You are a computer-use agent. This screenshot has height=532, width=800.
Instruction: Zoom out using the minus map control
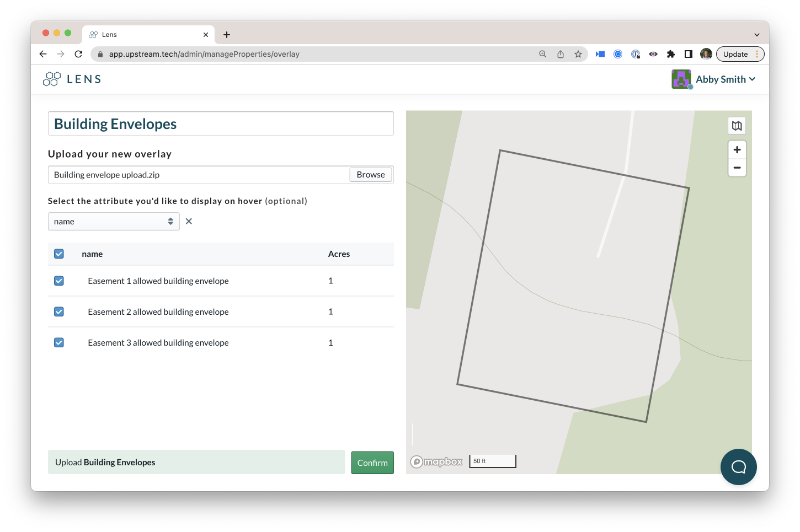point(737,168)
